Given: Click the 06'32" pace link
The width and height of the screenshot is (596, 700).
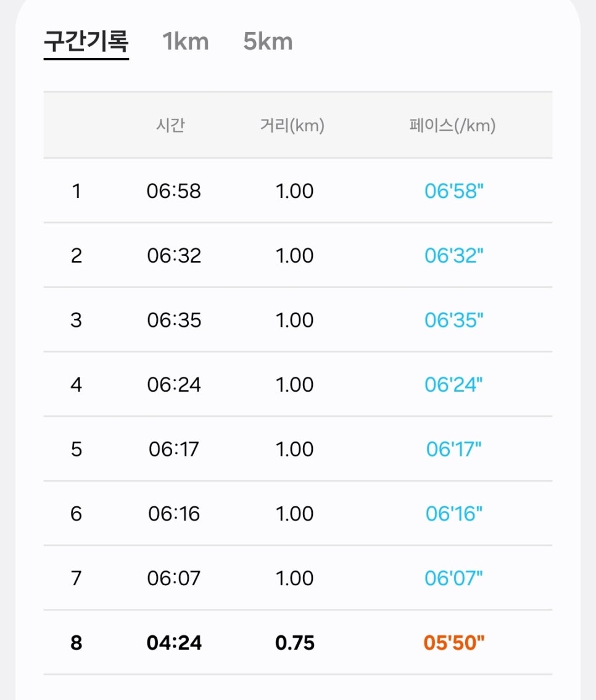Looking at the screenshot, I should coord(453,256).
